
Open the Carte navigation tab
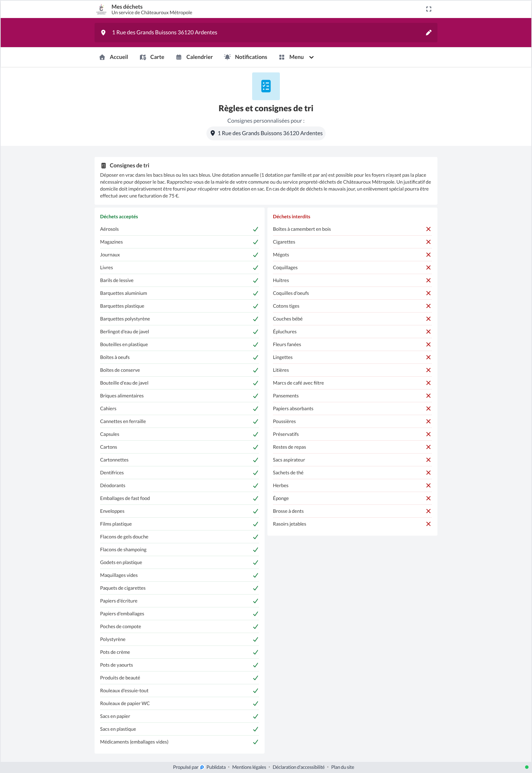(x=152, y=57)
